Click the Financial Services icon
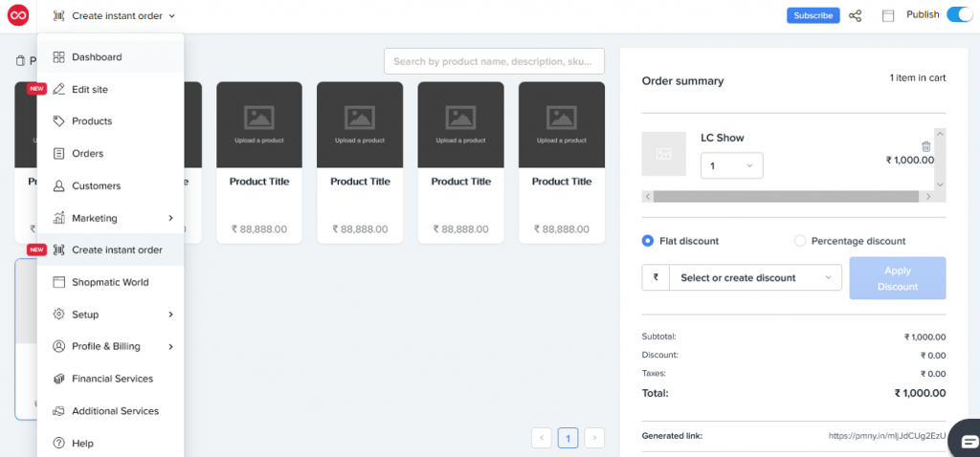This screenshot has width=980, height=457. tap(58, 379)
